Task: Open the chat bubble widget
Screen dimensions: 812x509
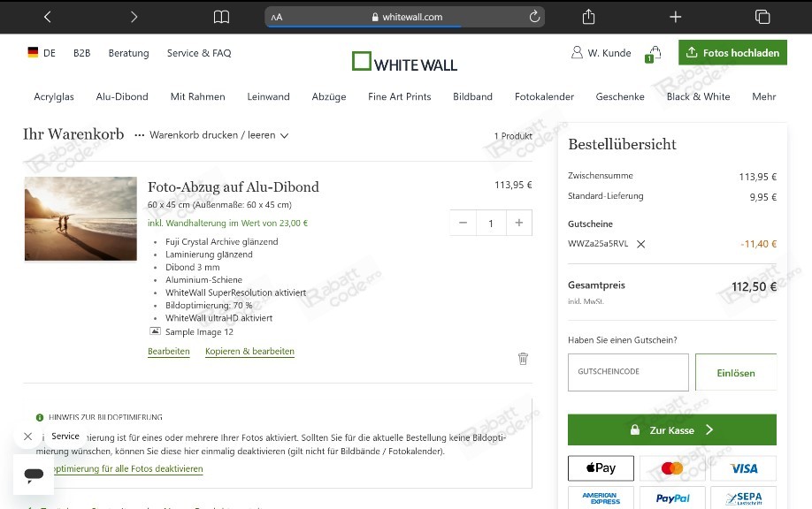Action: point(34,475)
